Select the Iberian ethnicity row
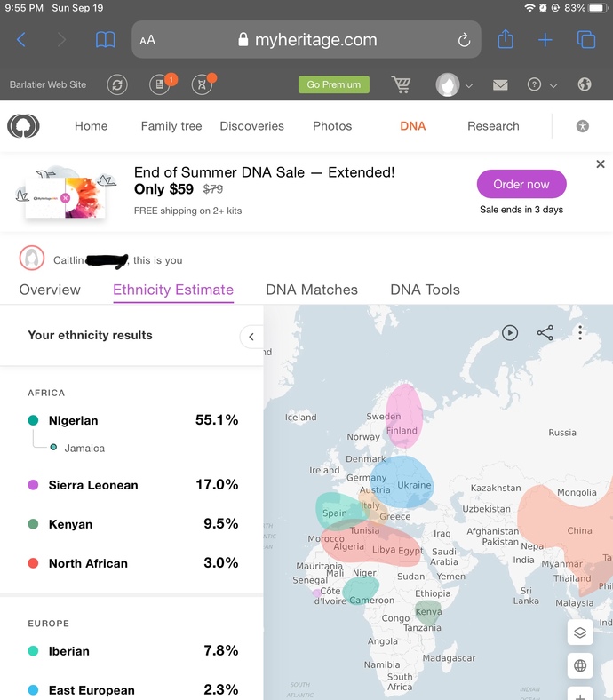613x700 pixels. click(132, 651)
